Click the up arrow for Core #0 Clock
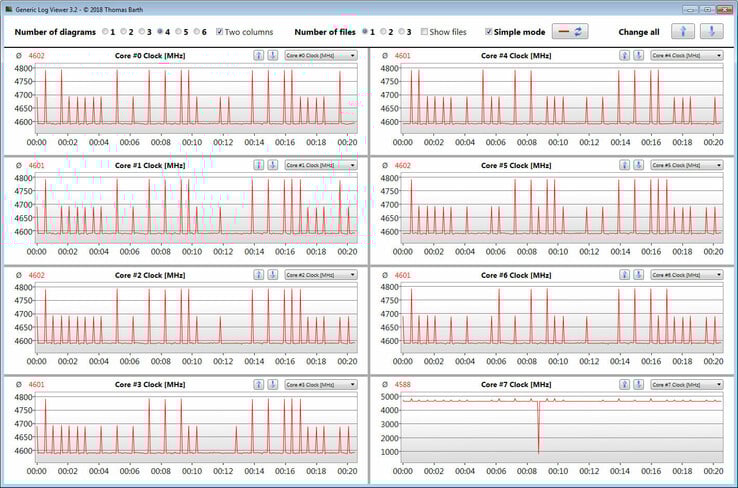The image size is (738, 488). (x=258, y=56)
